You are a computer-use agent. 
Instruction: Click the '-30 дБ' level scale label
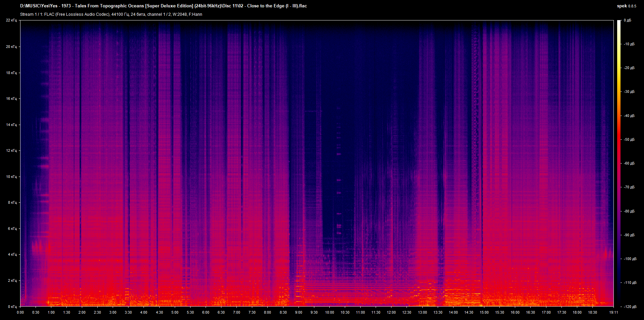pyautogui.click(x=629, y=92)
